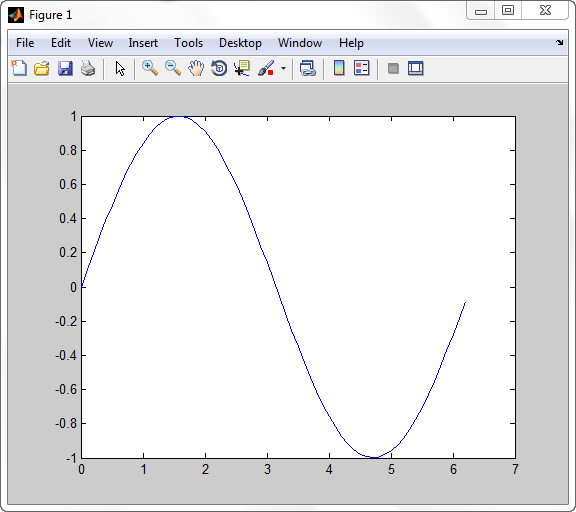The height and width of the screenshot is (512, 576).
Task: Print the figure using the printer icon
Action: [x=88, y=68]
